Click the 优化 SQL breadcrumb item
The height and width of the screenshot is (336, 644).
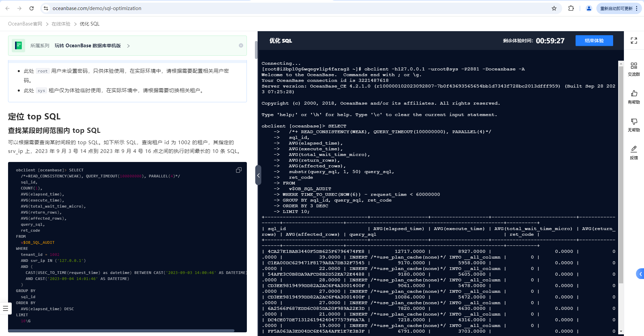[x=90, y=24]
